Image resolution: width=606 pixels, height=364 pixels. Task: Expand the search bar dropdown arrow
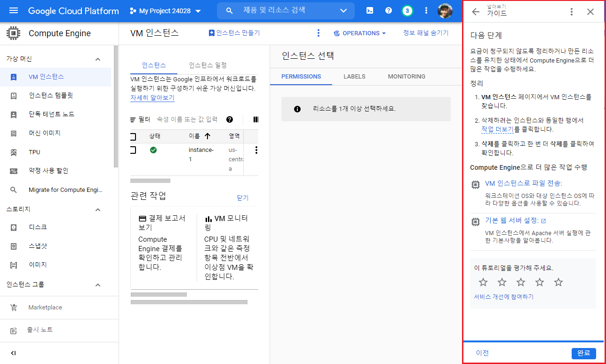pyautogui.click(x=343, y=11)
